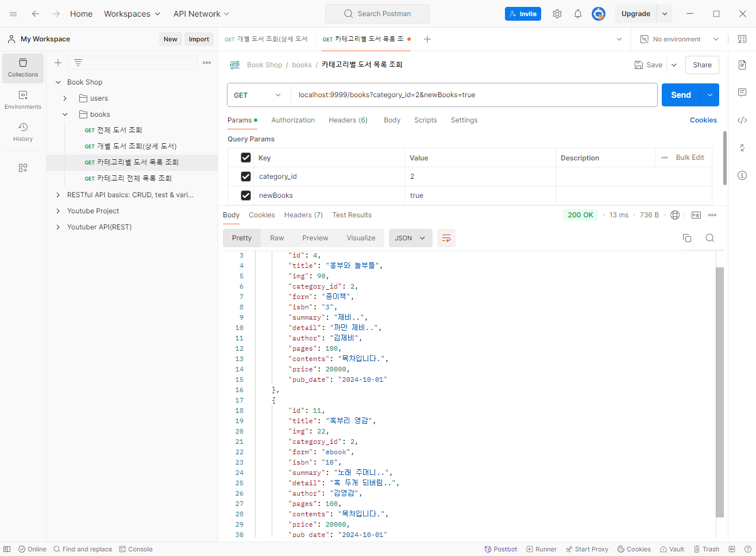Expand the Youtube Project collection
Image resolution: width=756 pixels, height=556 pixels.
(x=58, y=211)
